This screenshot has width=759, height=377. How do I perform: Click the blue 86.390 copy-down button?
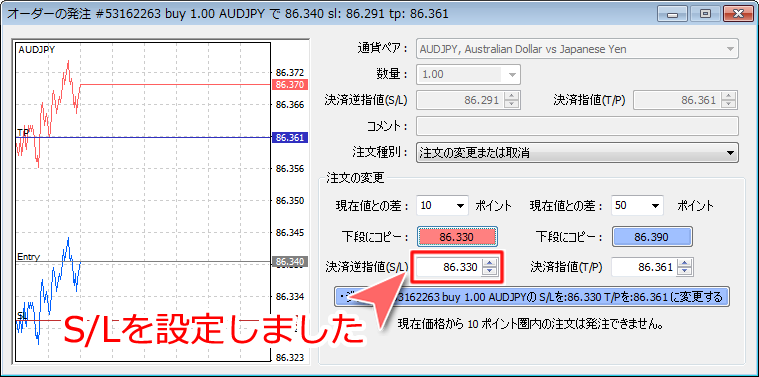(x=653, y=237)
